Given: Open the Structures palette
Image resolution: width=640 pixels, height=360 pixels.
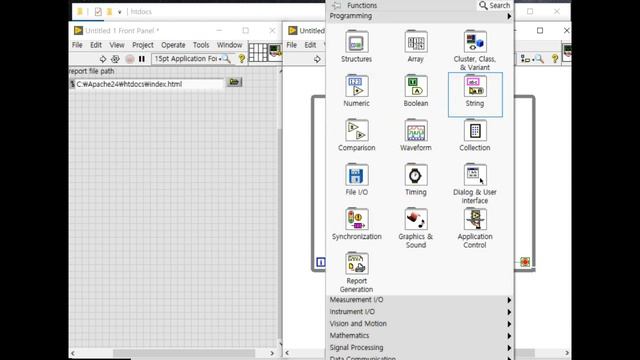Looking at the screenshot, I should [x=356, y=46].
